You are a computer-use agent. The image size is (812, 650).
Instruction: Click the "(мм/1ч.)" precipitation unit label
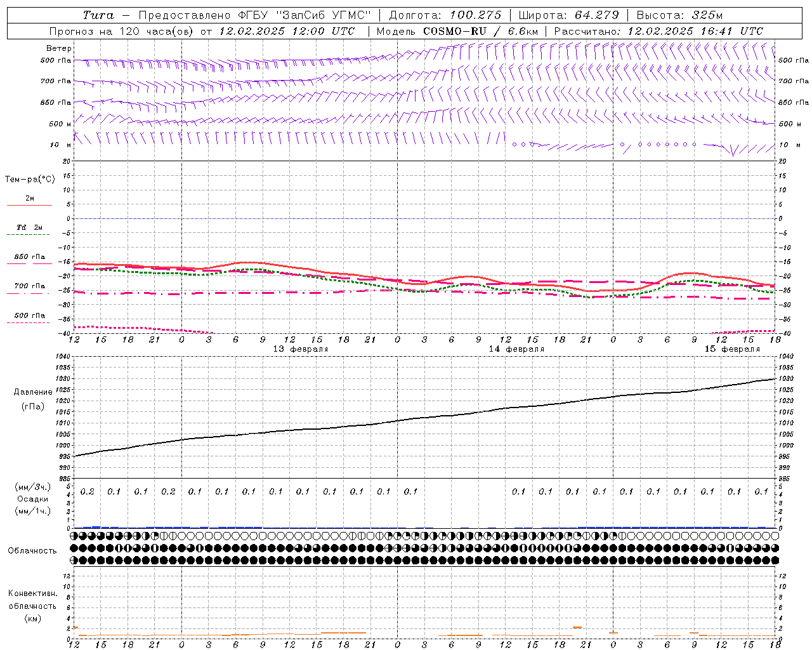pyautogui.click(x=33, y=511)
